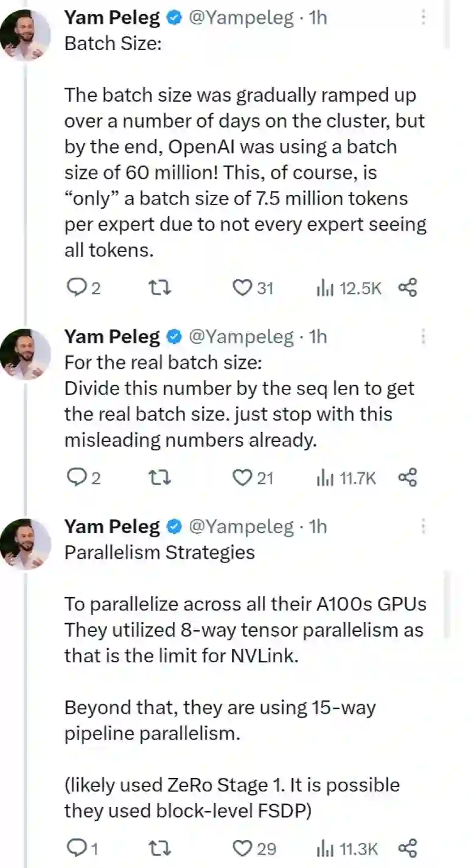View analytics showing 11.7K views
Screen dimensions: 471x868
[x=346, y=478]
